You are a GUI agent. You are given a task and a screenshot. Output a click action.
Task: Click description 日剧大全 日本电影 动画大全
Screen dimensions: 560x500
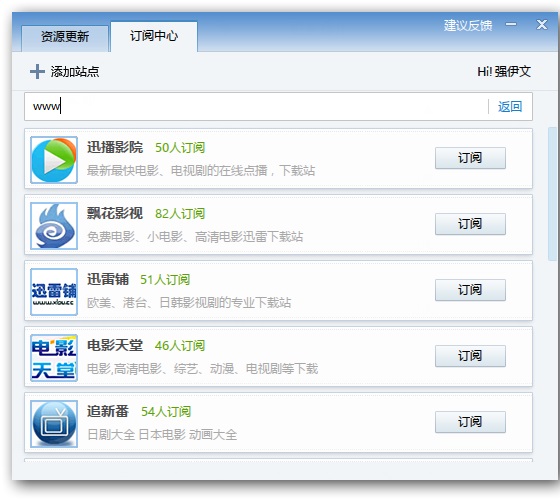coord(162,435)
